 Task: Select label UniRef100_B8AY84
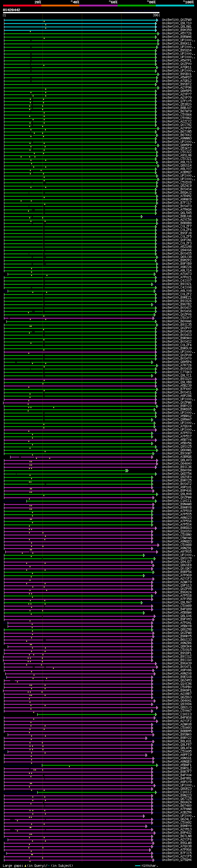176,470
